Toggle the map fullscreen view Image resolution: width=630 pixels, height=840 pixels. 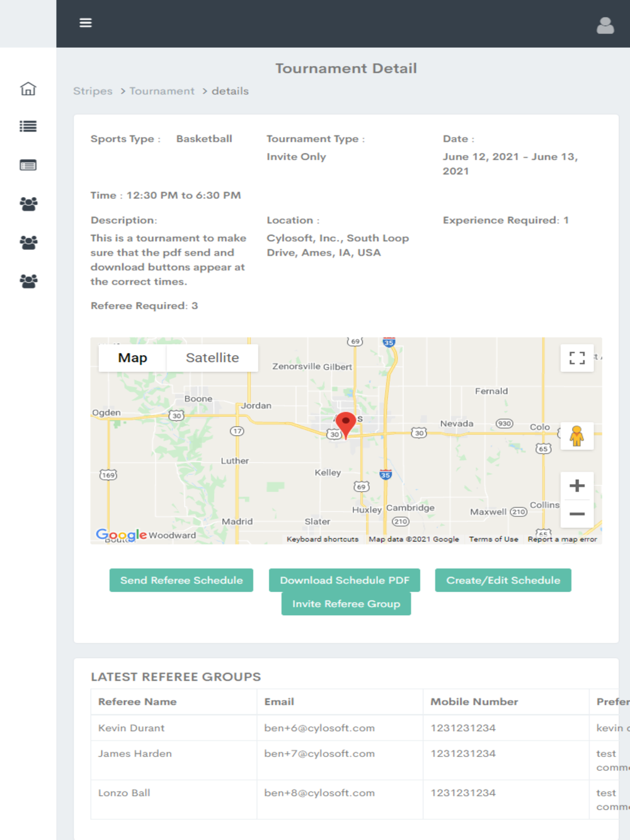tap(577, 358)
